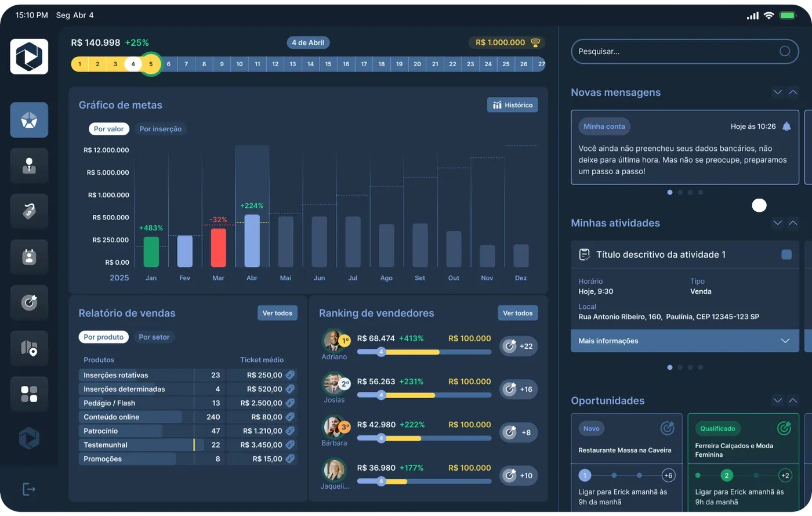This screenshot has height=516, width=812.
Task: Collapse Minhas atividades with the up chevron
Action: [793, 223]
